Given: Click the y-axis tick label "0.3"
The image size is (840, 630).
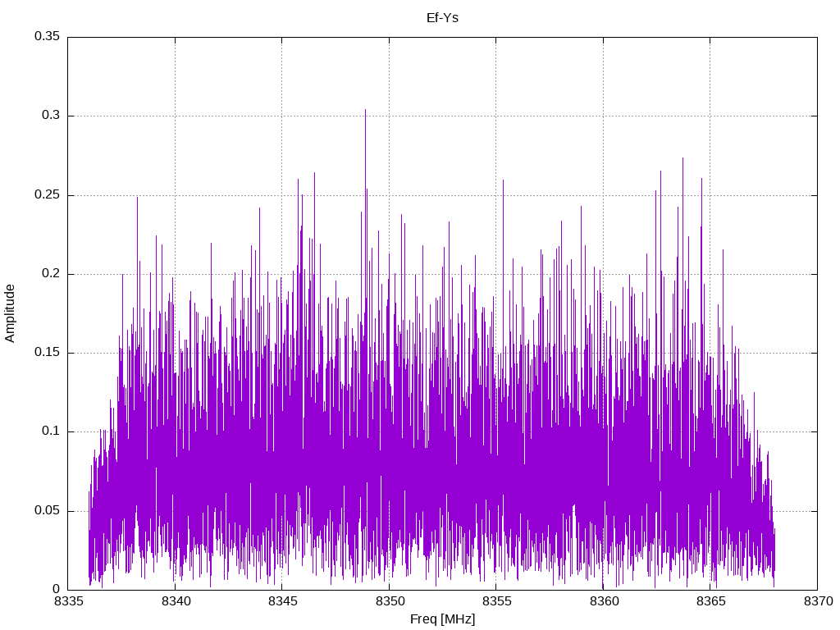Looking at the screenshot, I should coord(51,115).
